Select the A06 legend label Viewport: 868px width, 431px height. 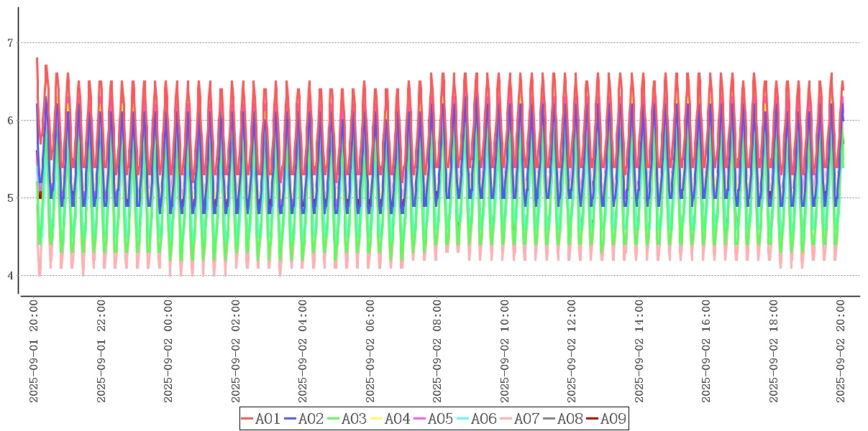click(x=484, y=419)
